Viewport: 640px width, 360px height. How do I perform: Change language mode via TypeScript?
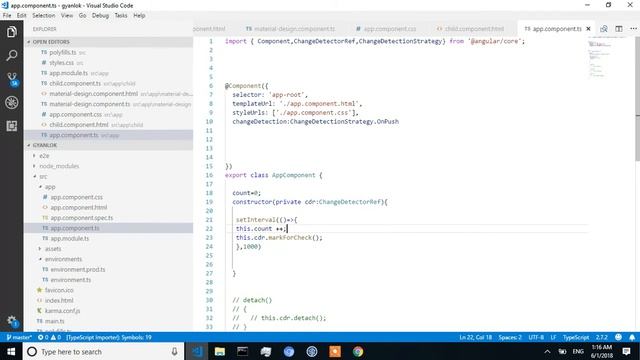click(x=576, y=337)
